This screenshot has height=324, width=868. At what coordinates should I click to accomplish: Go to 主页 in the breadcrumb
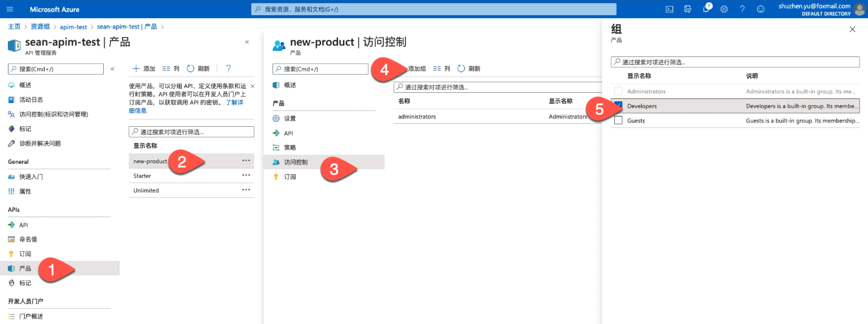click(14, 27)
